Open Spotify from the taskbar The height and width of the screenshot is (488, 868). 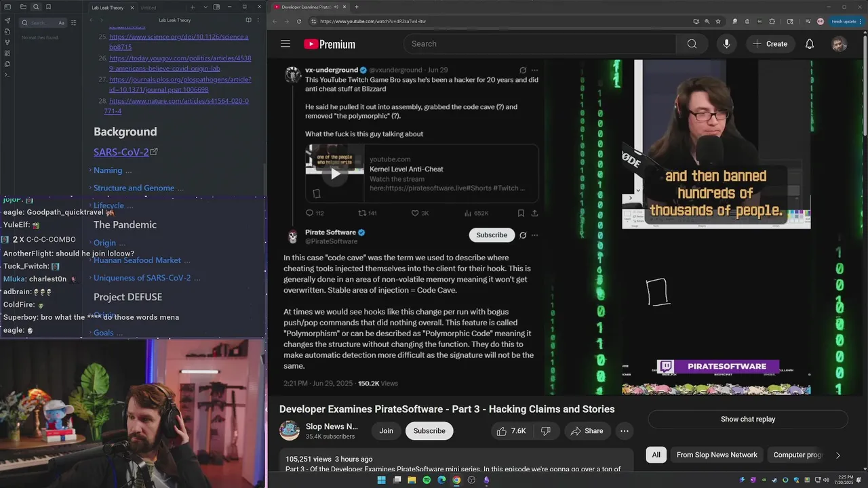tap(427, 480)
